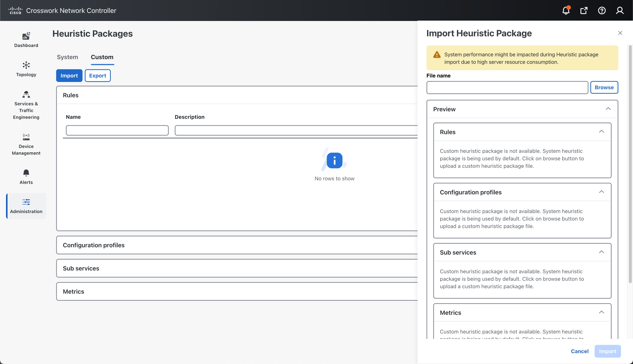Image resolution: width=633 pixels, height=364 pixels.
Task: Collapse Configuration profiles preview chevron
Action: coord(601,192)
